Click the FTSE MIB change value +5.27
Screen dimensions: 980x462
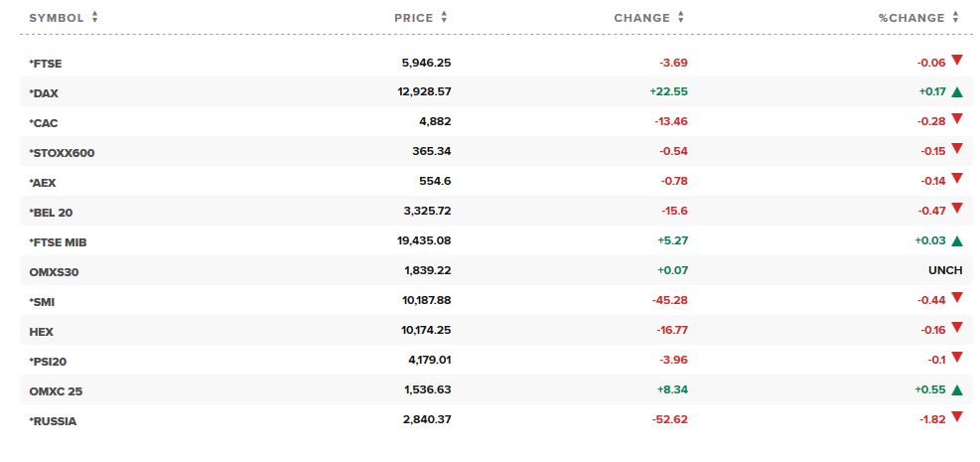pos(672,240)
